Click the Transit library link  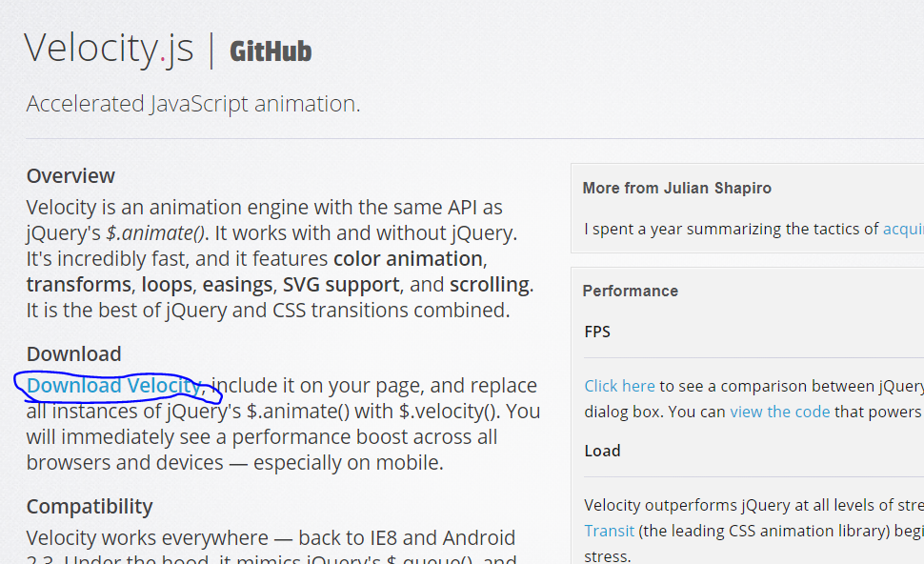pos(609,531)
